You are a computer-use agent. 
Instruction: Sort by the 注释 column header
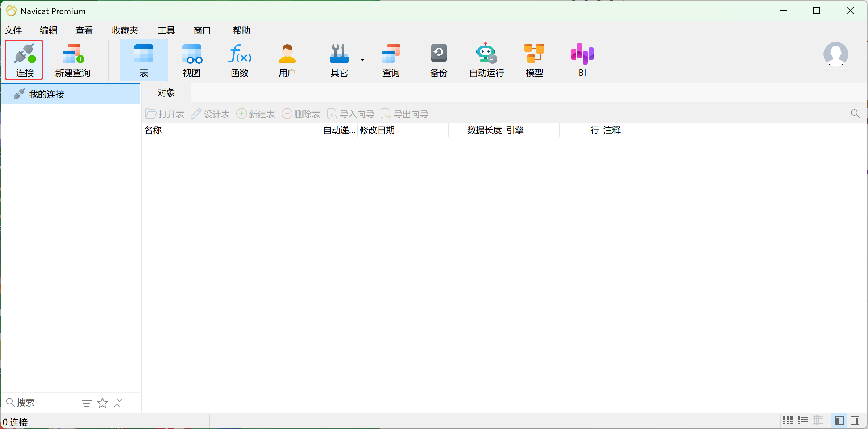tap(647, 130)
